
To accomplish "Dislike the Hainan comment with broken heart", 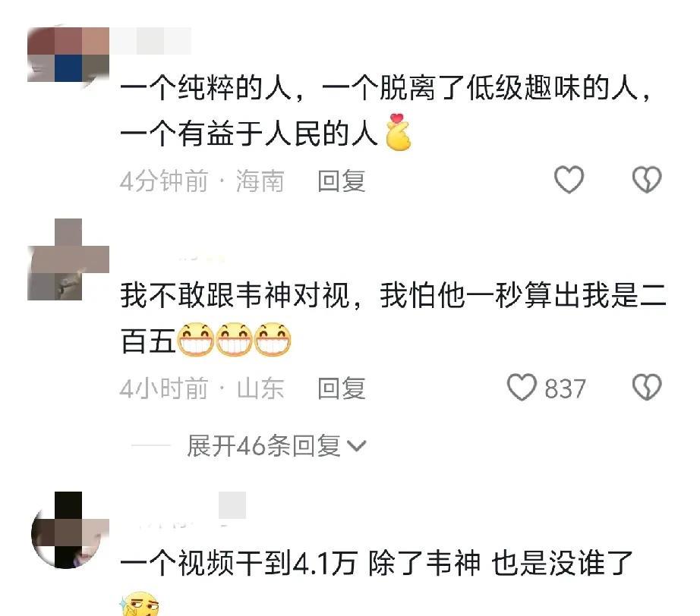I will (x=646, y=180).
